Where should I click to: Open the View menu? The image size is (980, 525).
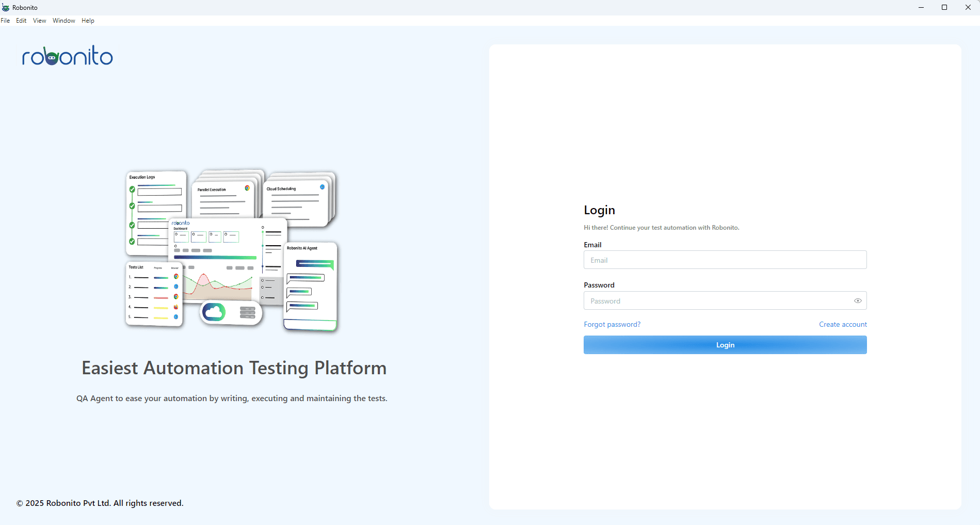click(x=40, y=21)
